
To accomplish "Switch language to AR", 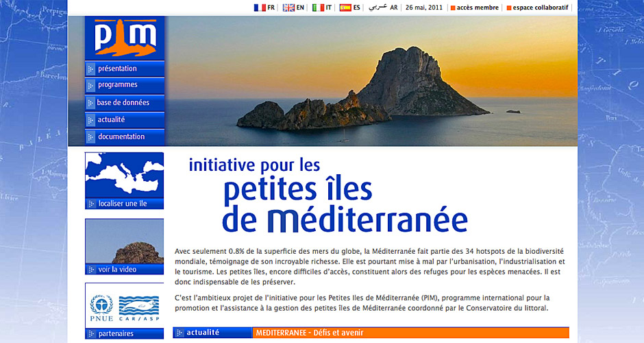I will click(394, 8).
